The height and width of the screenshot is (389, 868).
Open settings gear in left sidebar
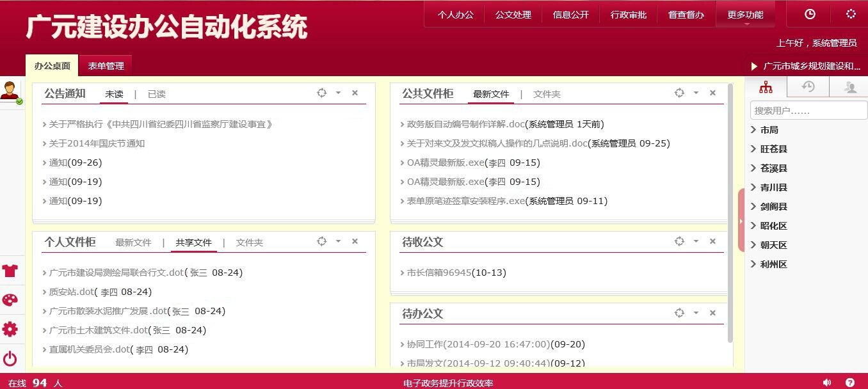click(x=10, y=329)
